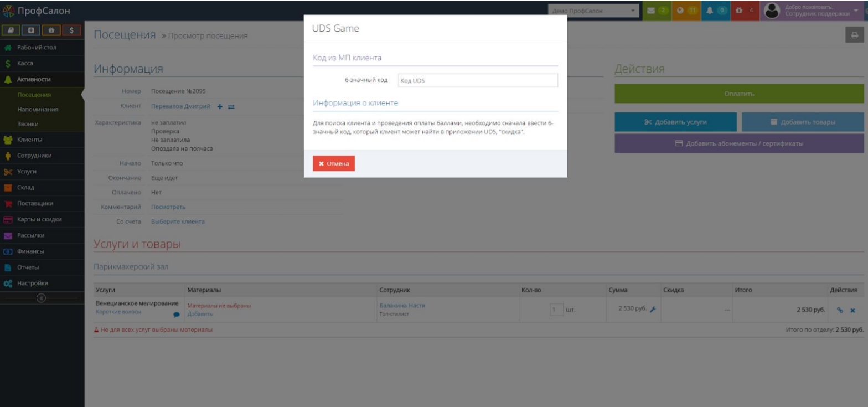Click the Рассылки envelope icon in sidebar

tap(8, 235)
